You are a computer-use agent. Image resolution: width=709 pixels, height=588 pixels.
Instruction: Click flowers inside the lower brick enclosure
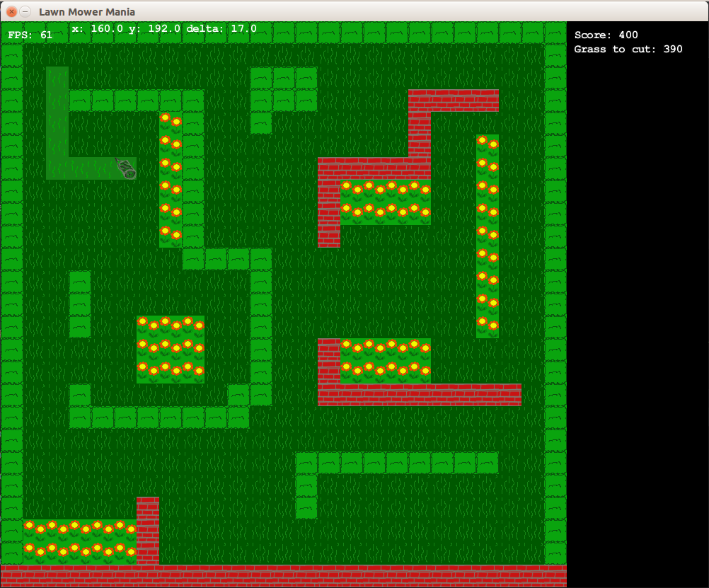pos(386,361)
